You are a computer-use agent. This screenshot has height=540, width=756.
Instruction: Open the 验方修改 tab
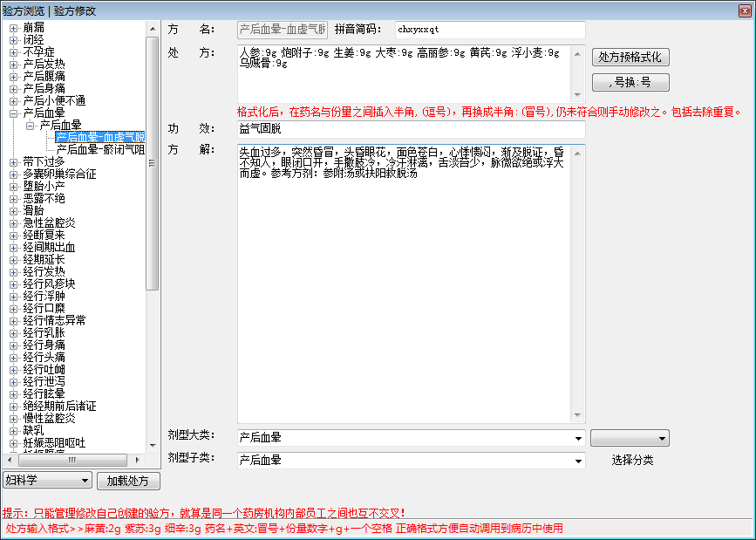75,10
